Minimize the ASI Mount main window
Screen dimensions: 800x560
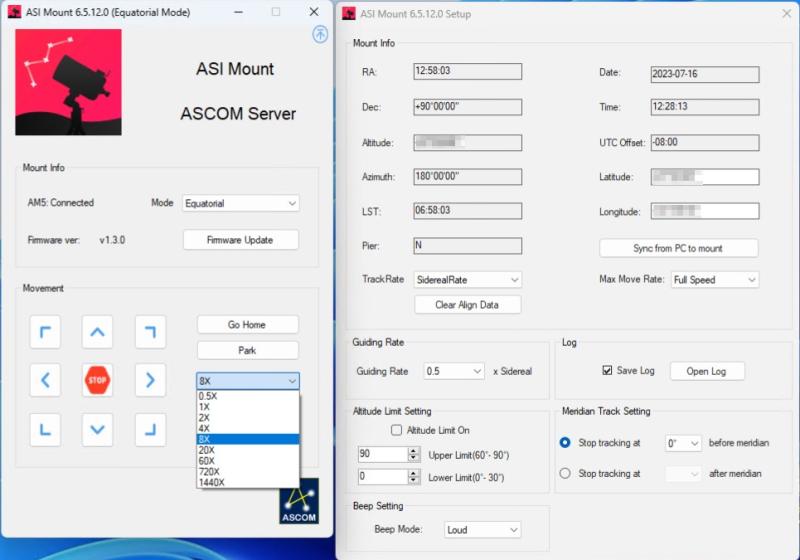pos(238,12)
